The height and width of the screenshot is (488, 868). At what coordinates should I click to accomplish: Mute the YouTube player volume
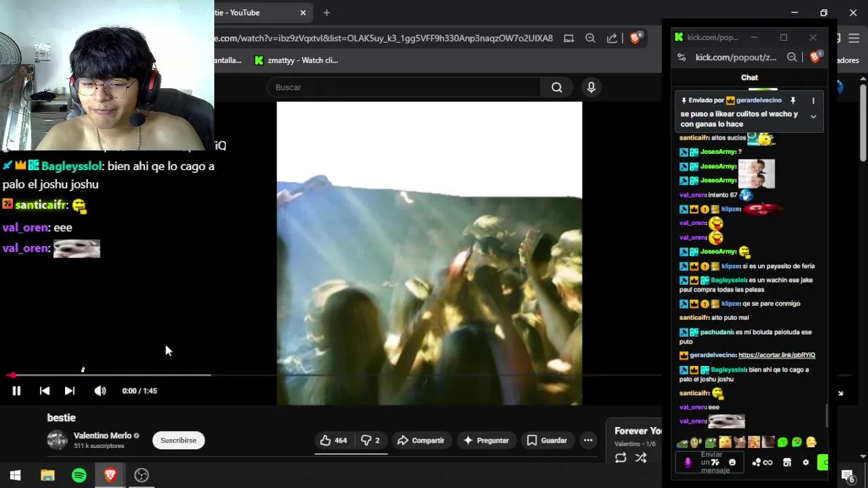(x=100, y=391)
